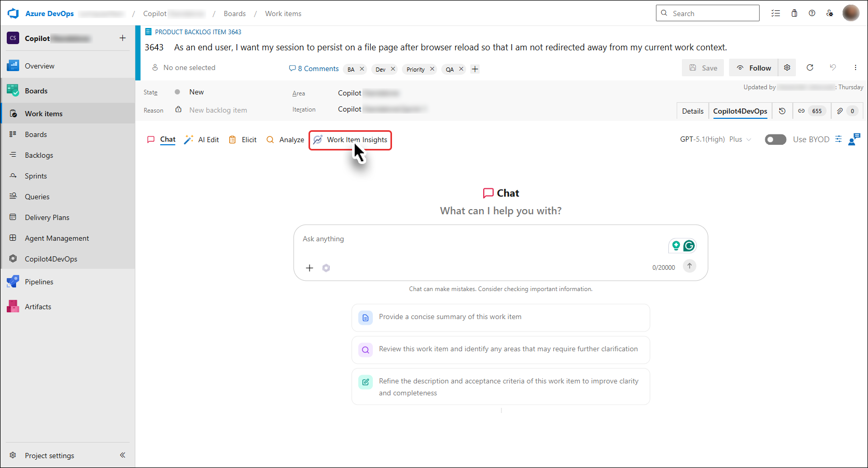Open the State dropdown showing New
Image resolution: width=868 pixels, height=468 pixels.
coord(197,92)
